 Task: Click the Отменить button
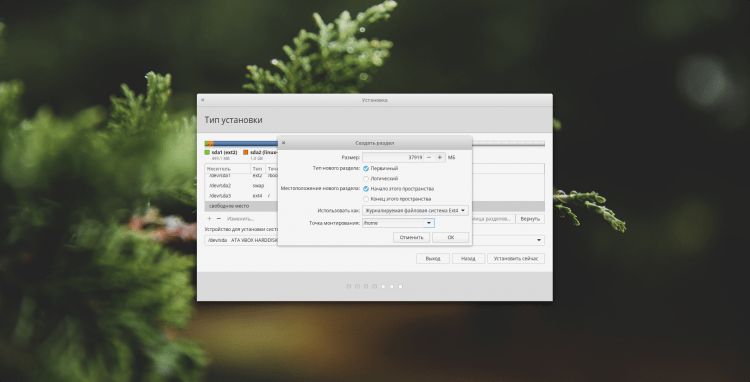[x=411, y=237]
